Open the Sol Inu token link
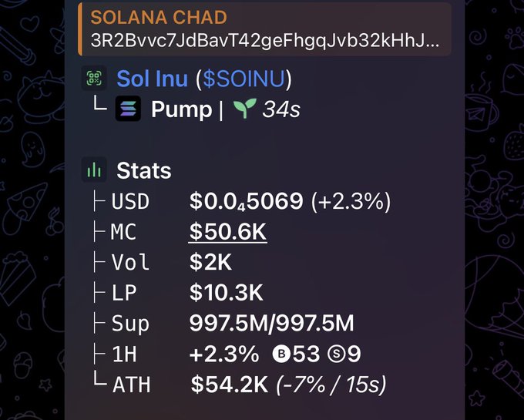The height and width of the screenshot is (420, 524). pos(152,79)
